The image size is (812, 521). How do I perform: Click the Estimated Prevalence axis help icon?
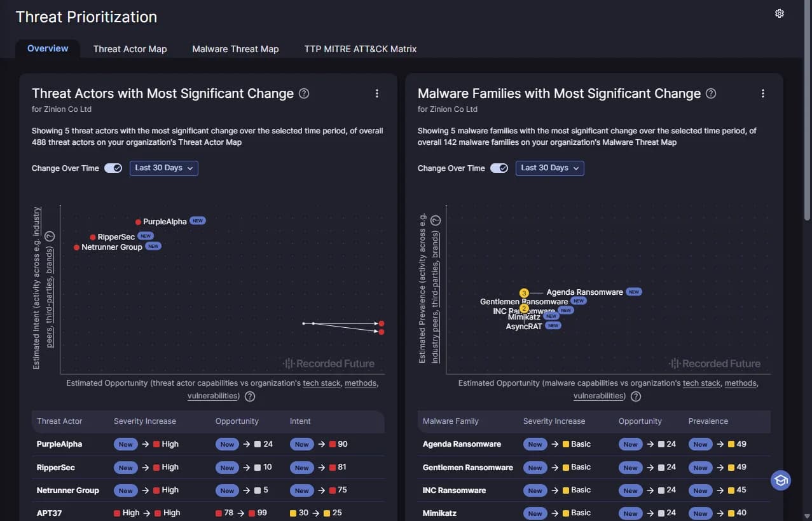[x=436, y=220]
